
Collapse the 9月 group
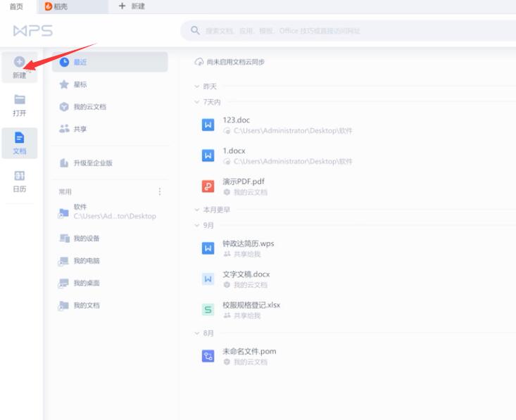197,225
